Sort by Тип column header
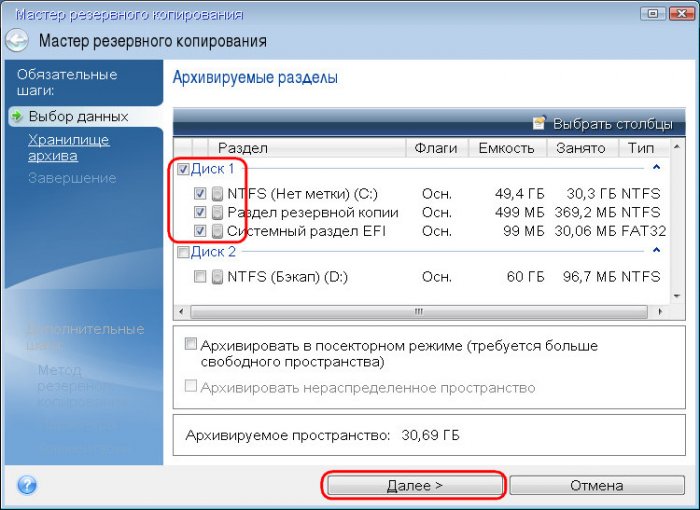Screen dimensions: 700x510 click(643, 148)
